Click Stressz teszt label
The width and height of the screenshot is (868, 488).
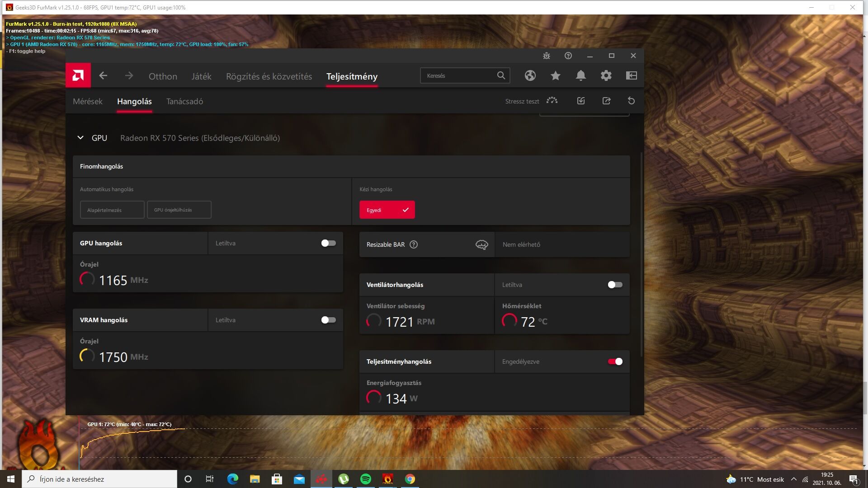click(x=522, y=101)
